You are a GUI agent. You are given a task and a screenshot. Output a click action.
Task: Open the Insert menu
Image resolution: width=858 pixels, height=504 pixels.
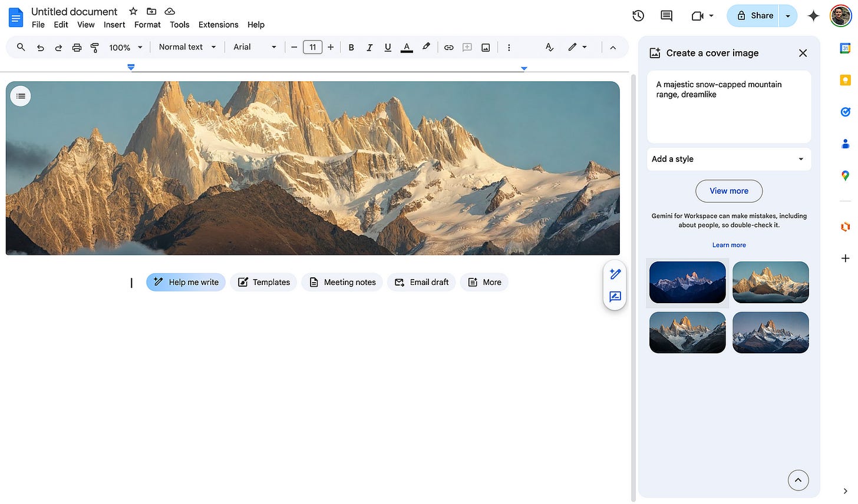[x=114, y=25]
